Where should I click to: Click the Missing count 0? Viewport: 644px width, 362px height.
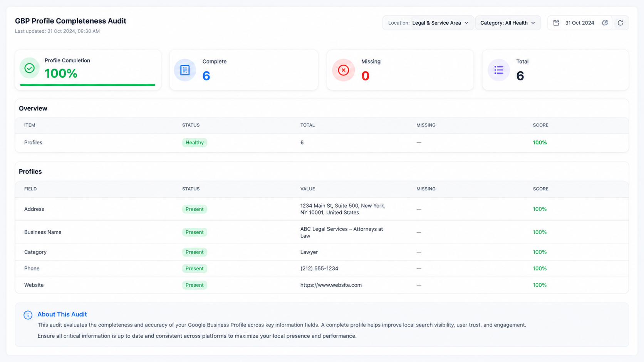365,76
